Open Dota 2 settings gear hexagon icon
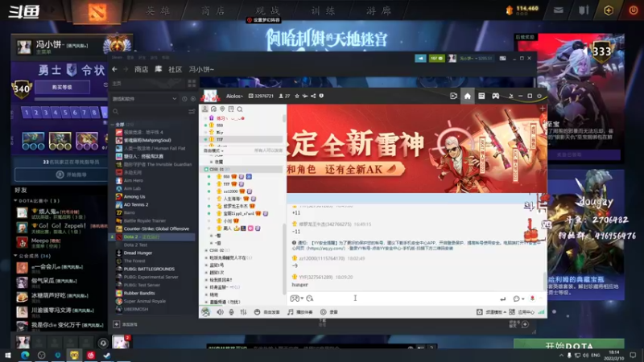The image size is (644, 362). (609, 10)
